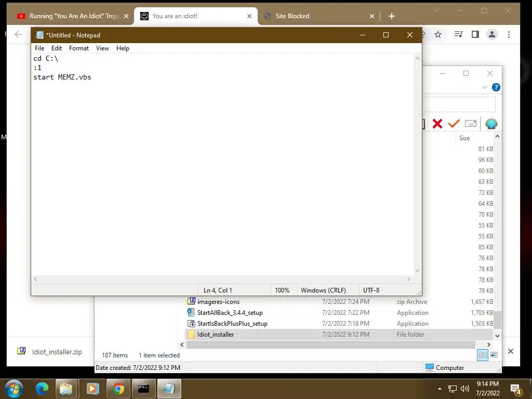Image resolution: width=532 pixels, height=399 pixels.
Task: Click the rename icon in Explorer toolbar
Action: click(x=471, y=124)
